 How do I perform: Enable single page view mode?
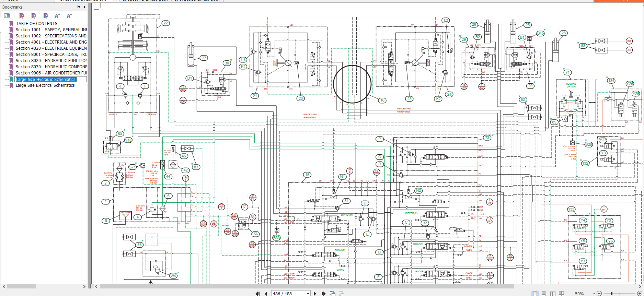[x=535, y=294]
